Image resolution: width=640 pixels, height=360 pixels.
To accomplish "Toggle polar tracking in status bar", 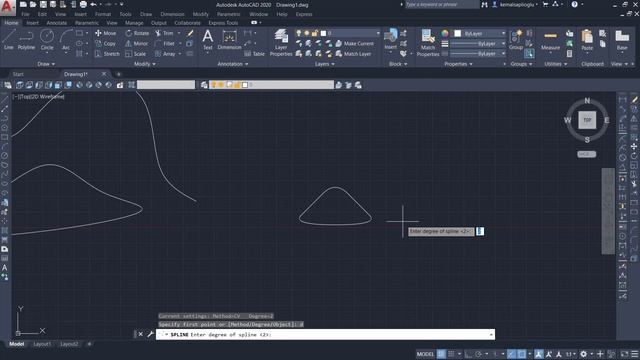I will coord(478,354).
